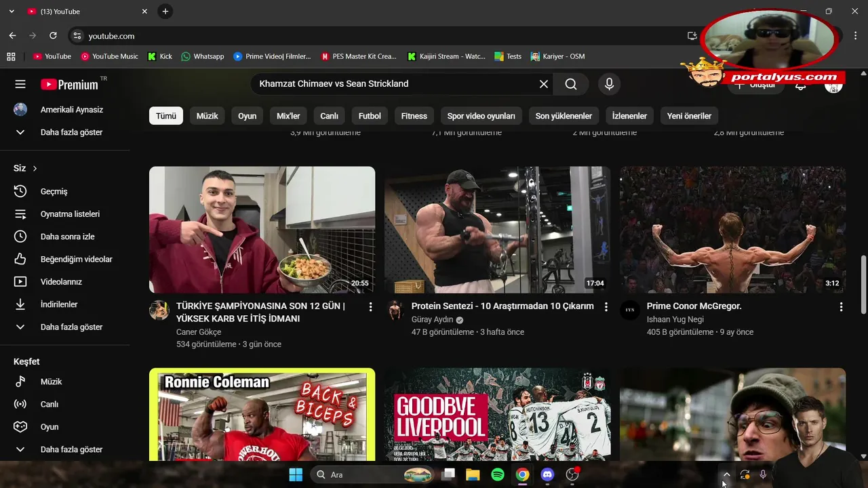The height and width of the screenshot is (488, 868).
Task: Open Windows Start menu
Action: (296, 474)
